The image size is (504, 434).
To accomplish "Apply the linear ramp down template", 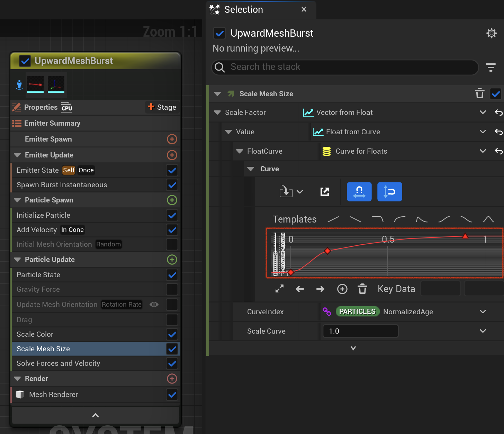I will pos(355,219).
